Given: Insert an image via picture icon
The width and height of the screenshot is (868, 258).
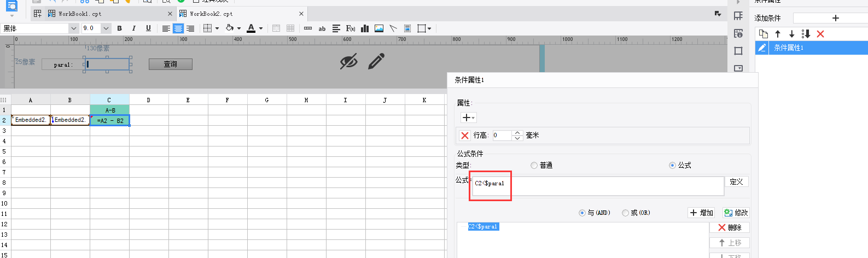Looking at the screenshot, I should click(379, 28).
